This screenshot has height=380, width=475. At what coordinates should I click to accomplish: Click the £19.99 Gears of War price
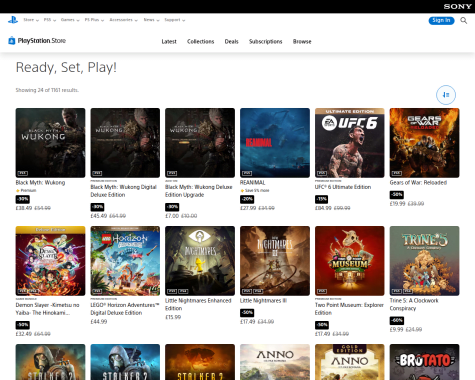(397, 204)
